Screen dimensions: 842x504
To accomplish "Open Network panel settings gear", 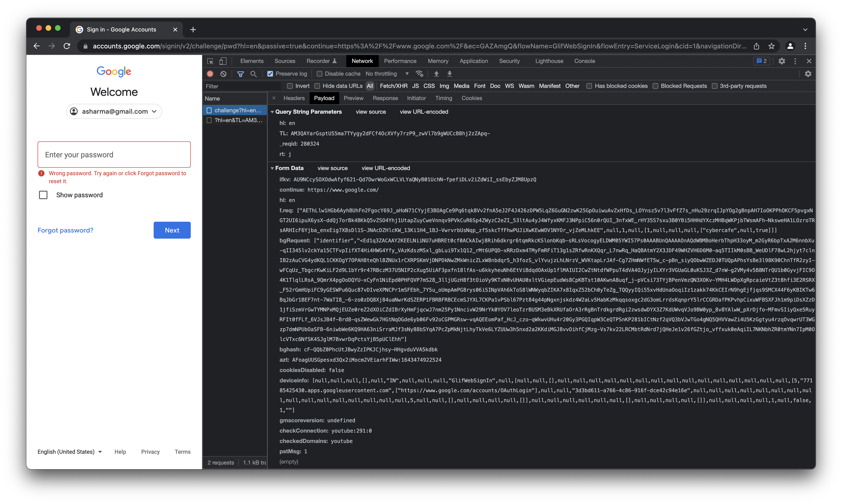I will pos(808,74).
